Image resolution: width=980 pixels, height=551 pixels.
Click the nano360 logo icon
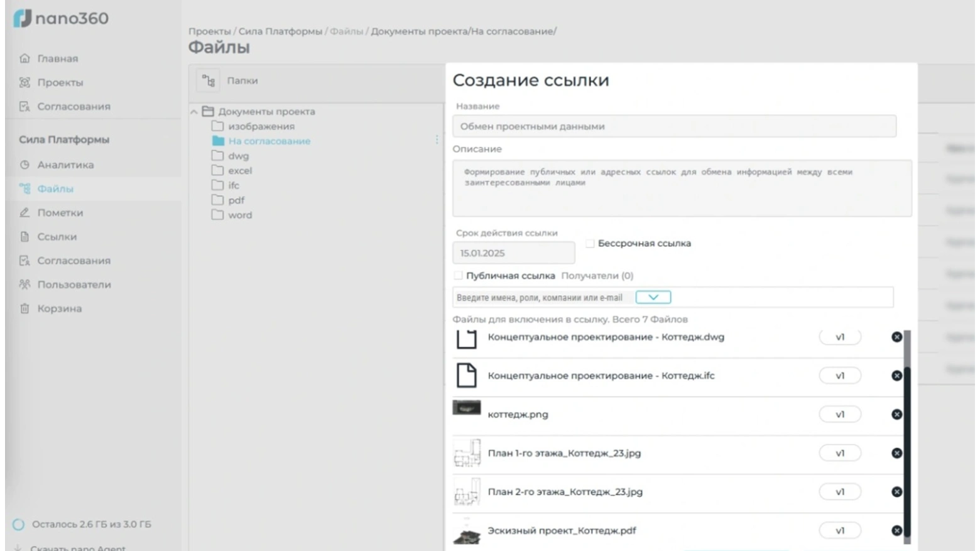(x=23, y=18)
